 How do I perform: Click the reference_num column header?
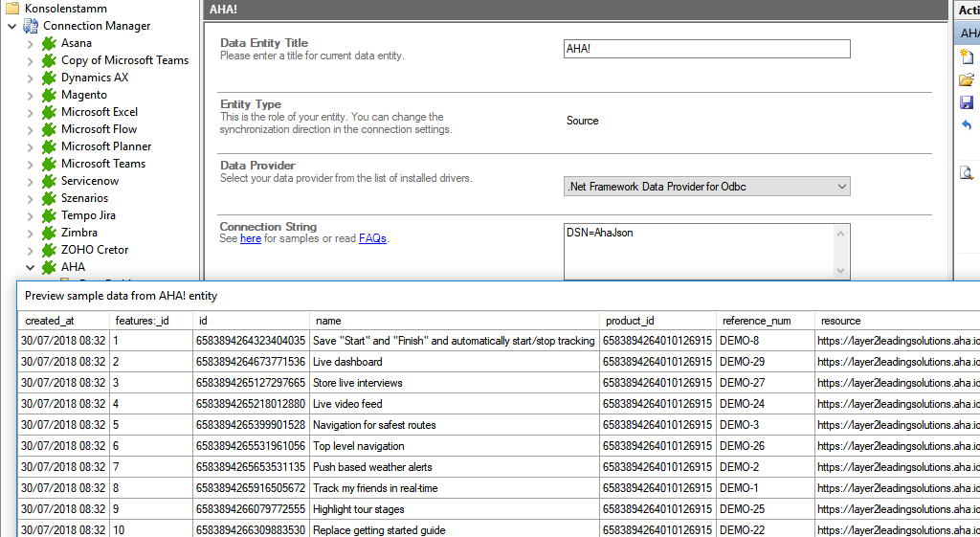coord(755,321)
